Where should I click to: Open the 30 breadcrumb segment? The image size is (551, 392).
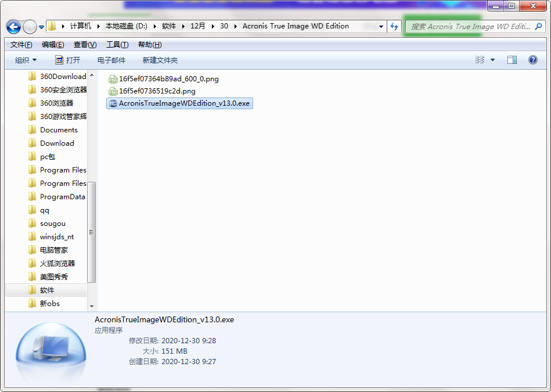click(x=224, y=26)
